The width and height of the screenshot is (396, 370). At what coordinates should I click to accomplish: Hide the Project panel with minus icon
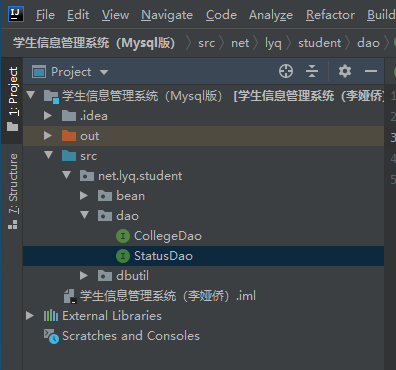(x=371, y=71)
